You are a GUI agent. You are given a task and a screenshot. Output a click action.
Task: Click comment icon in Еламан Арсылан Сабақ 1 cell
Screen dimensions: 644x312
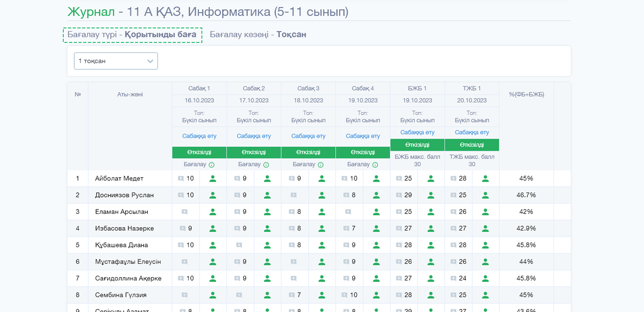click(184, 212)
